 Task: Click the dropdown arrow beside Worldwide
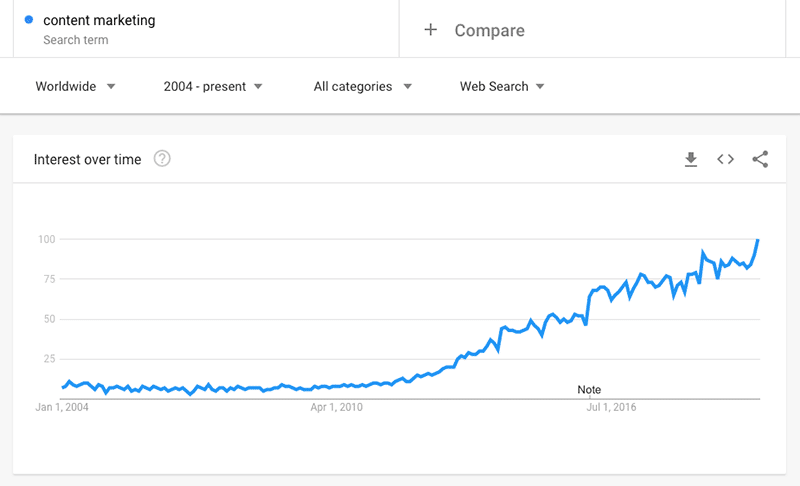tap(111, 87)
